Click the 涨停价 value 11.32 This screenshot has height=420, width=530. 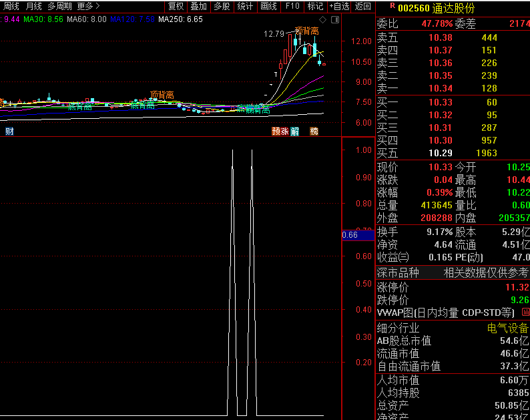point(517,287)
